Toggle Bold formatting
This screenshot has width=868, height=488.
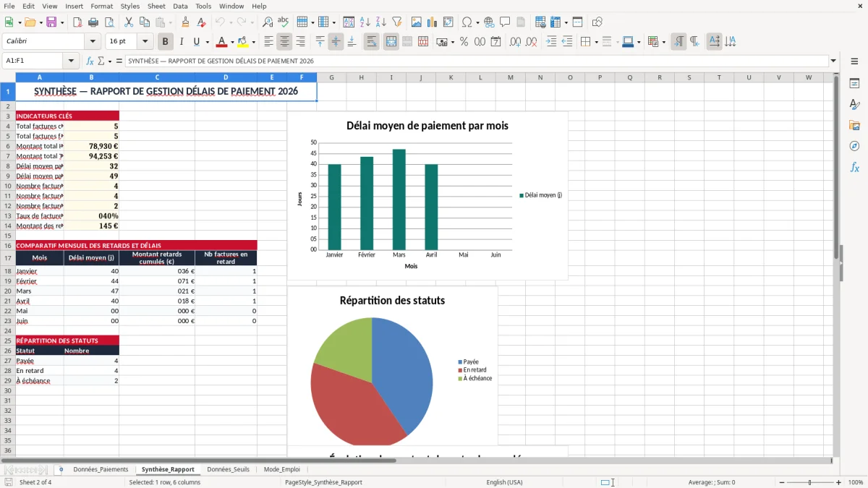(x=165, y=42)
